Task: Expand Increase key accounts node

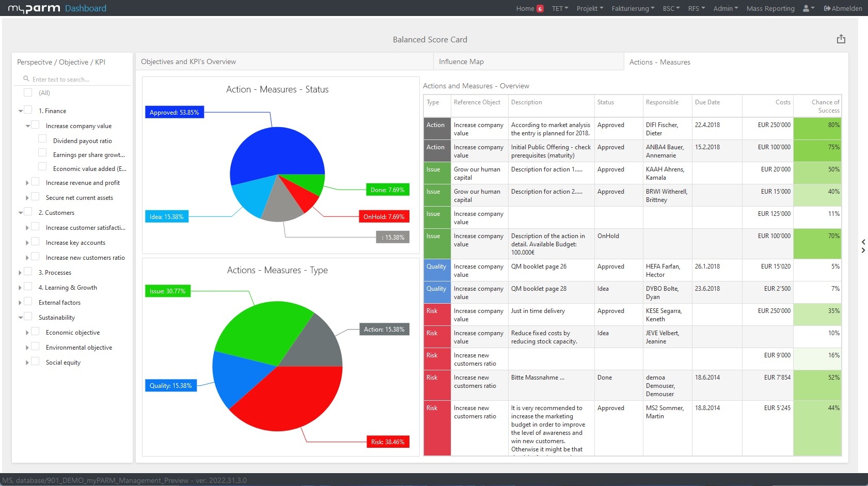Action: click(x=27, y=243)
